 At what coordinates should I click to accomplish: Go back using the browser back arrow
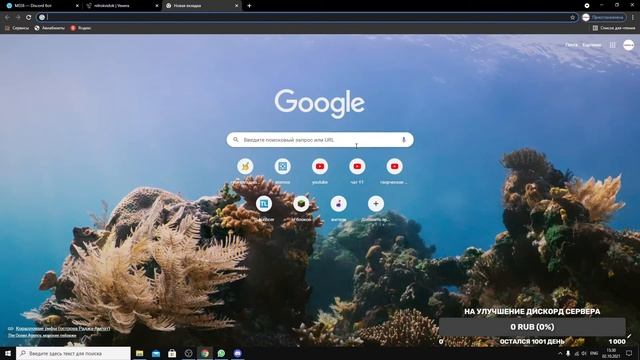tap(7, 17)
